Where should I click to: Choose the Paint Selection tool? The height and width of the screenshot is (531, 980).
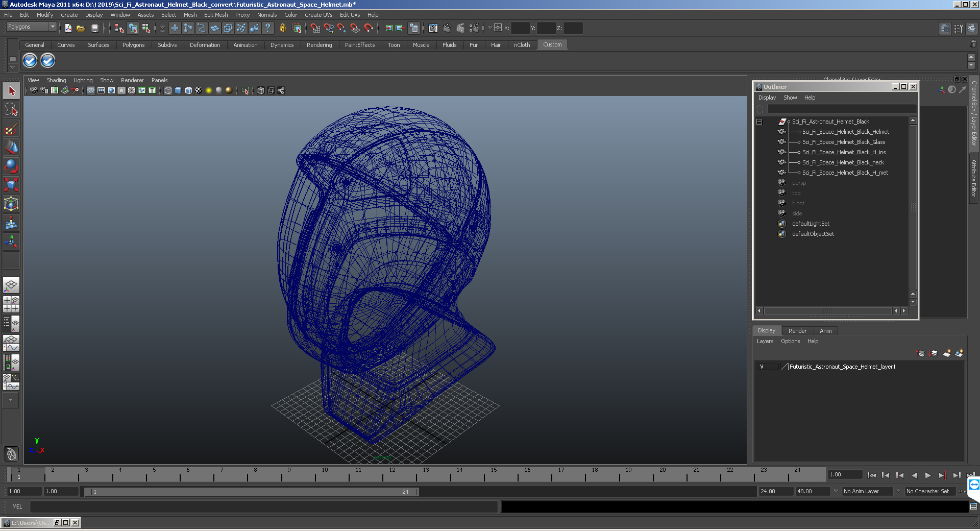coord(11,129)
